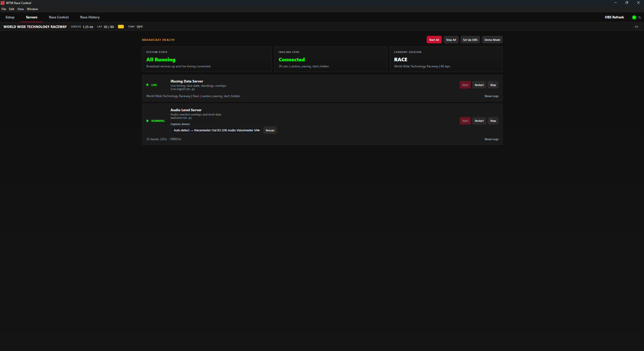Open the View menu
This screenshot has height=351, width=644.
pos(20,9)
